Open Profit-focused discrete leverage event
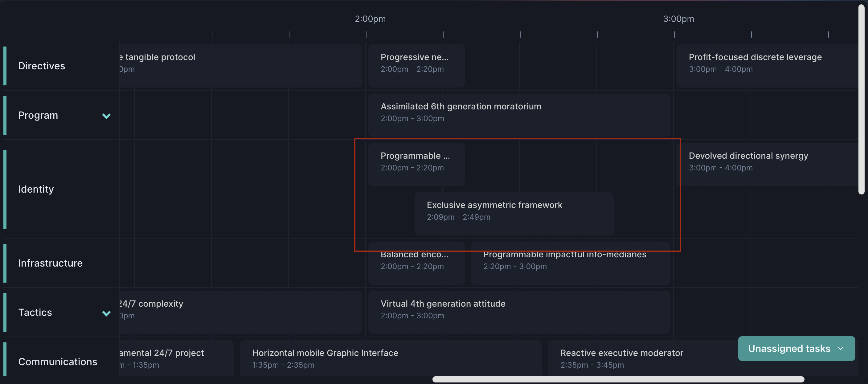The image size is (868, 384). coord(767,66)
